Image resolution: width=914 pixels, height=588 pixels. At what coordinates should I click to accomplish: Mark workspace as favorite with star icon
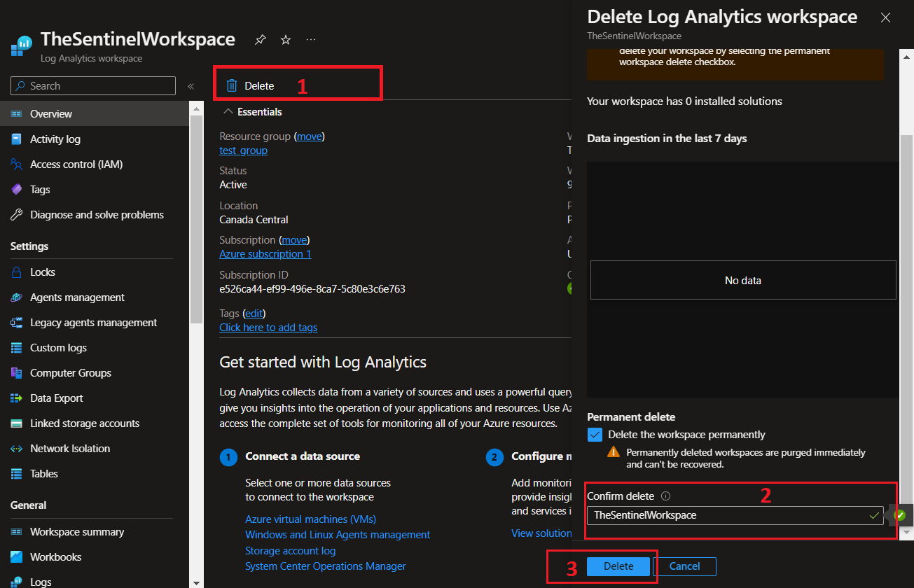[x=286, y=40]
